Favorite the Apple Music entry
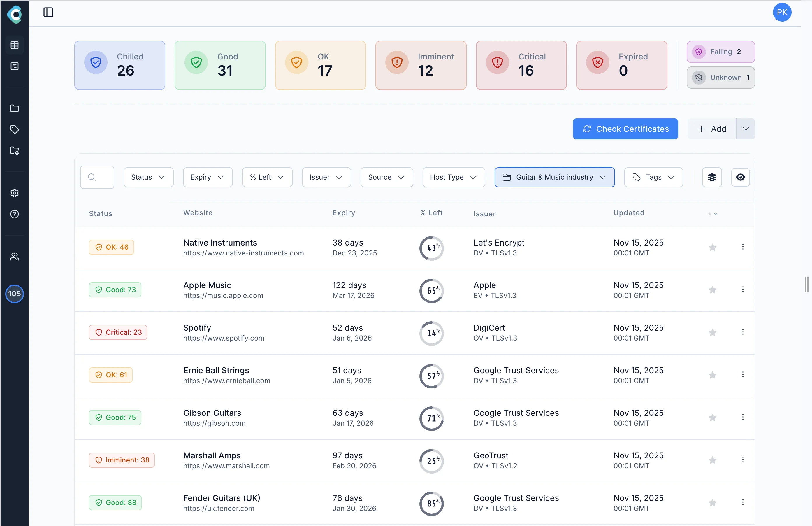Screen dimensions: 812x526 click(712, 290)
